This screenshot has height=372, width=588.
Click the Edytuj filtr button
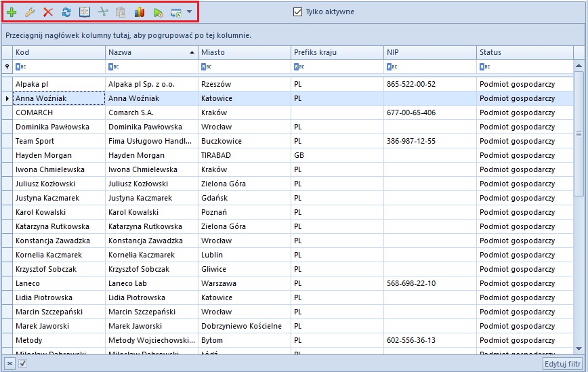pyautogui.click(x=562, y=364)
